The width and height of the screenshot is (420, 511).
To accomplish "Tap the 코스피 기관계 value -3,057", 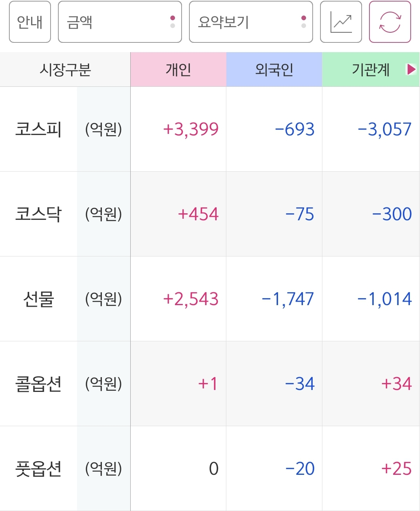I will [384, 130].
